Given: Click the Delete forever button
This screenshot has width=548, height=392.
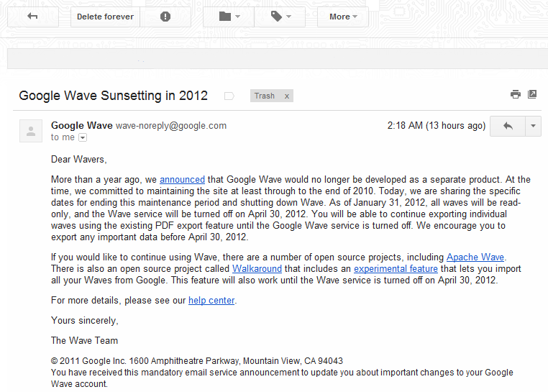Looking at the screenshot, I should click(x=105, y=17).
